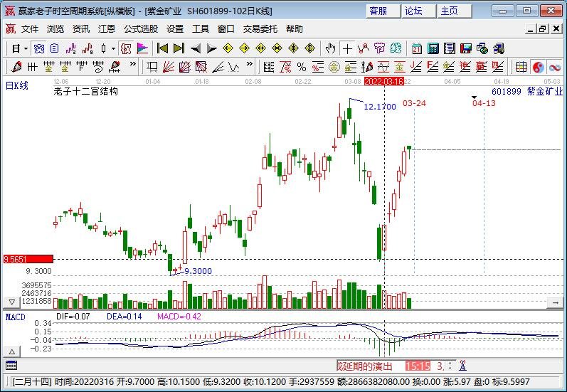Click the red step-line 9 icon
This screenshot has height=392, width=567.
[x=88, y=48]
